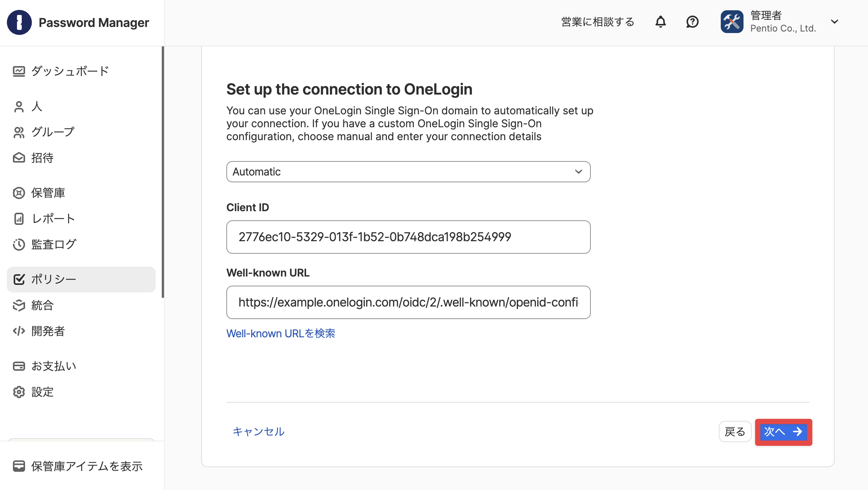Open the 監査ログ audit log icon
Screen dimensions: 868x490
click(x=19, y=245)
